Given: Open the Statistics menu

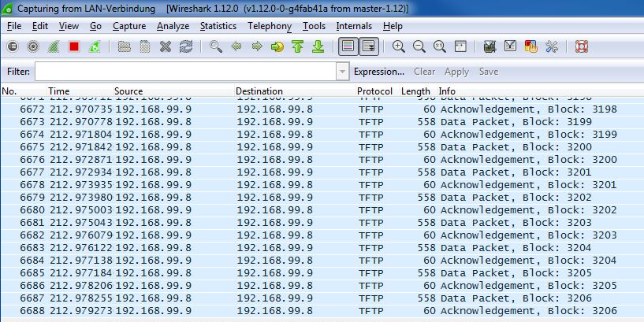Looking at the screenshot, I should pos(218,26).
